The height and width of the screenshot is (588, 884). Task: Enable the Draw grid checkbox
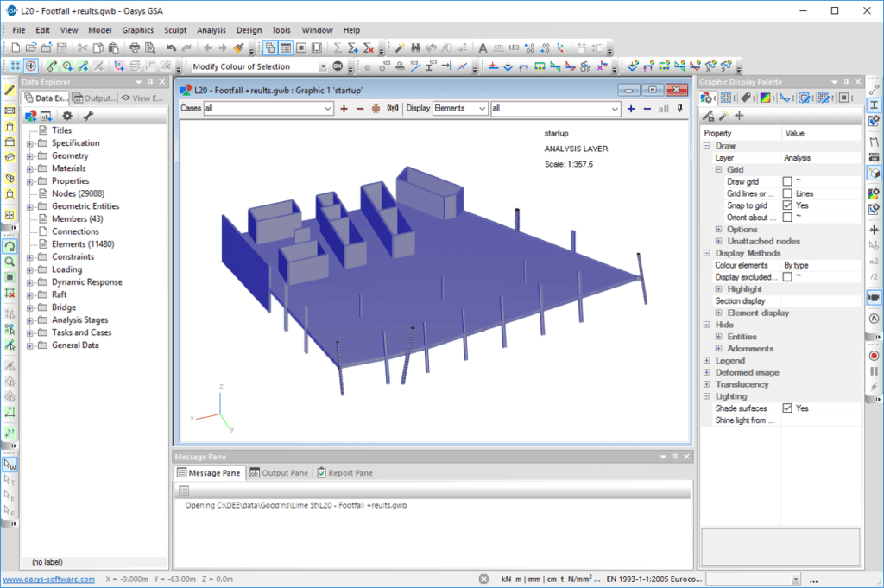tap(787, 181)
